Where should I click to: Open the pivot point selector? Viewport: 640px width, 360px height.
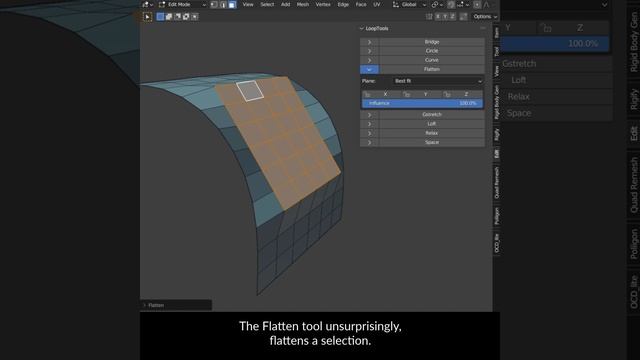[x=437, y=4]
